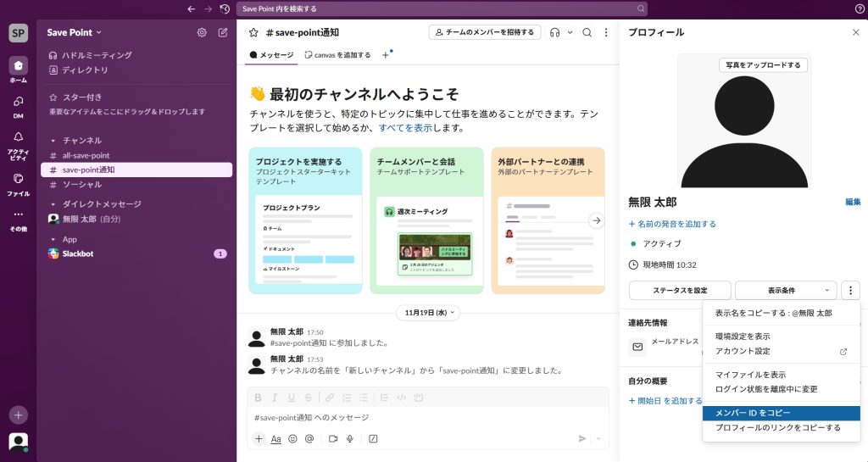
Task: Insert emoji with the smiley icon
Action: pos(293,438)
